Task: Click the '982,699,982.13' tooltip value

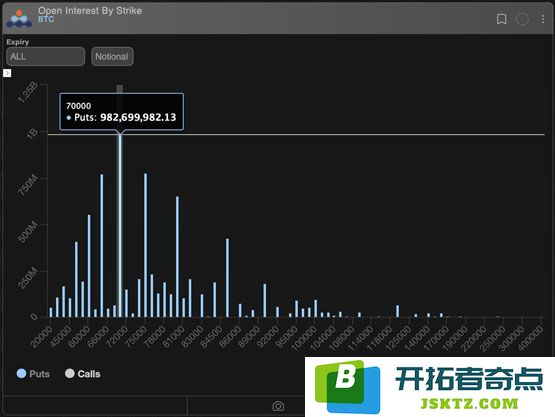Action: click(x=138, y=117)
